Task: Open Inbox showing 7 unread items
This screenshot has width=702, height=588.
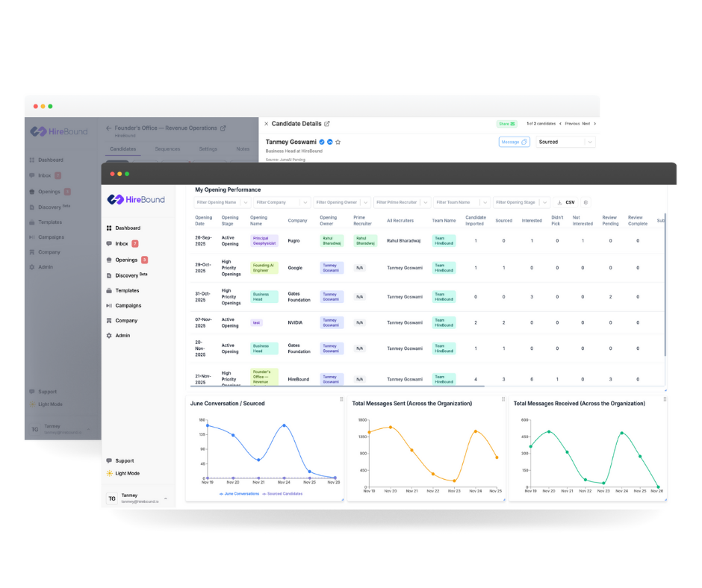Action: [124, 243]
